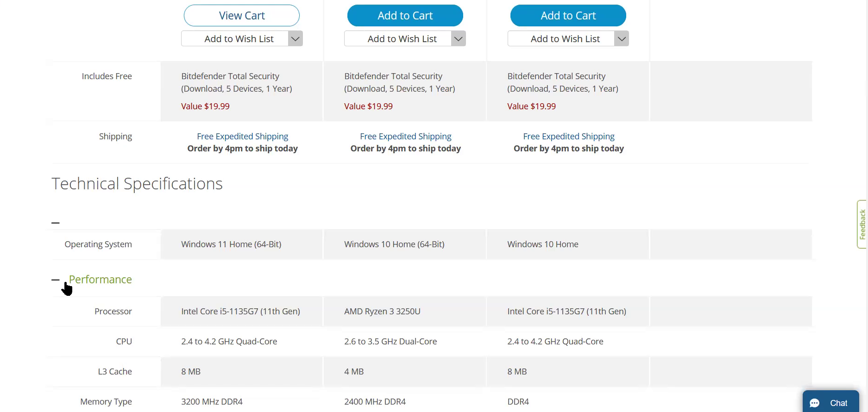Add third laptop to Wish List
Image resolution: width=868 pixels, height=412 pixels.
click(561, 39)
